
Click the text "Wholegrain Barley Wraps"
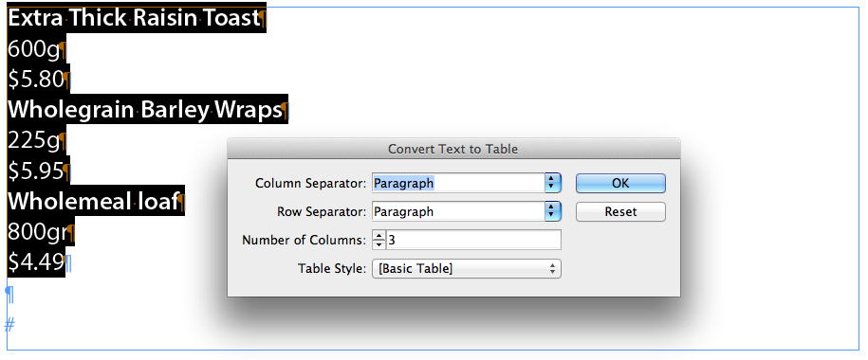(x=144, y=111)
